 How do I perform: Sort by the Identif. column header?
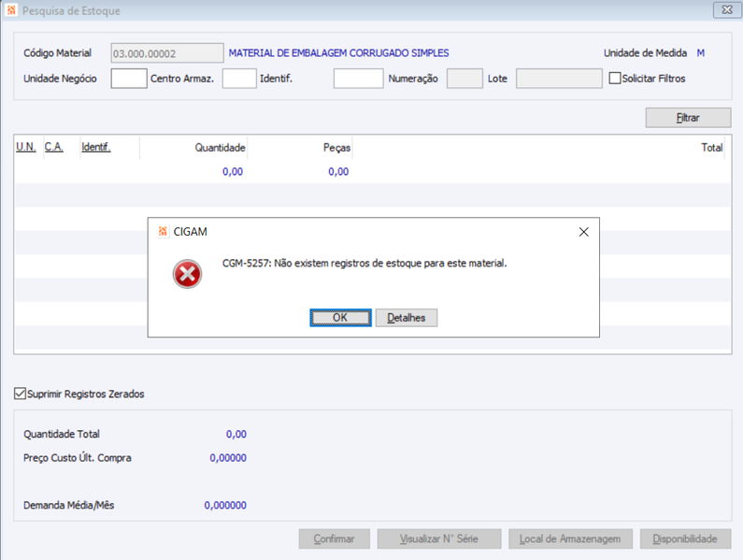tap(96, 147)
